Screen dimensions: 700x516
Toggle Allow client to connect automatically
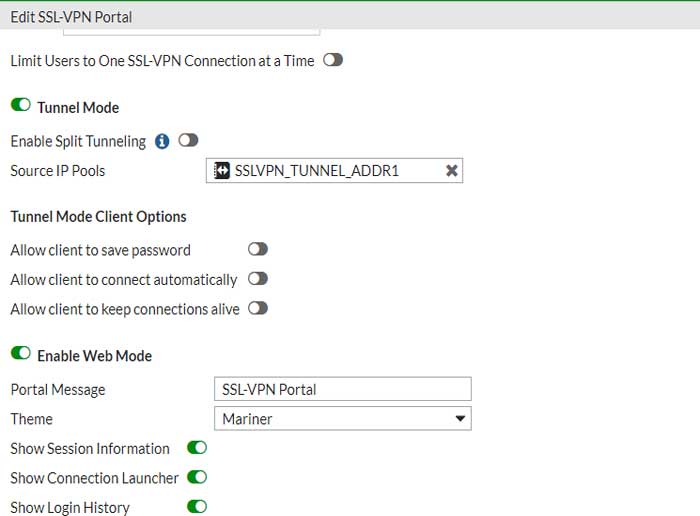pos(258,279)
